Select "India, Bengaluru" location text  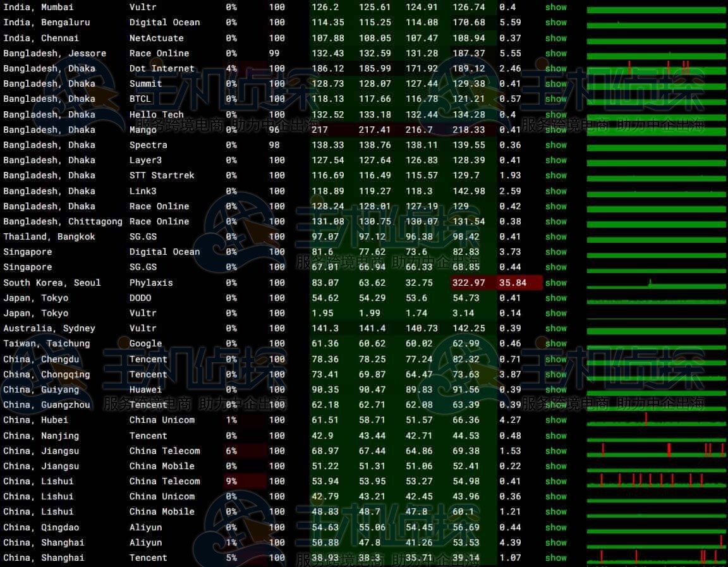pos(46,22)
